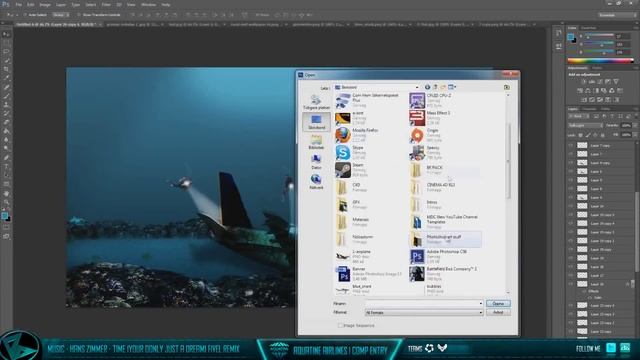This screenshot has height=360, width=640.
Task: Open the Window menu
Action: (148, 4)
